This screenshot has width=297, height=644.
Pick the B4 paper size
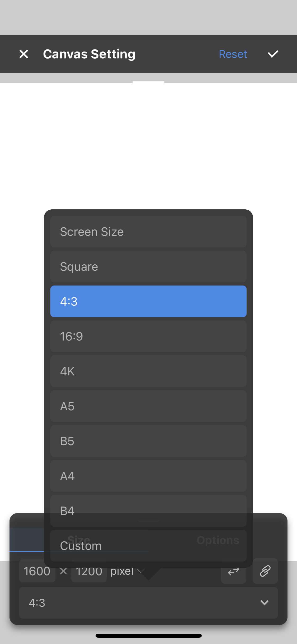148,511
